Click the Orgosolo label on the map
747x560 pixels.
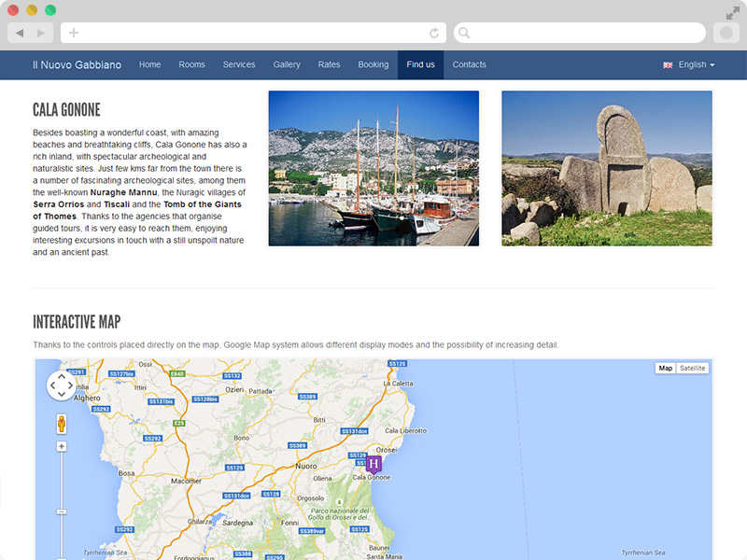click(311, 498)
